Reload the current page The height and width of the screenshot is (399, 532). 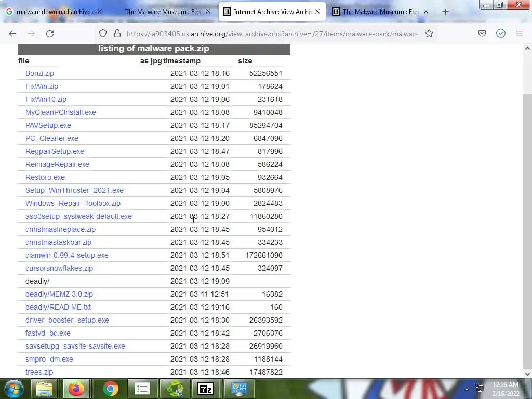coord(50,34)
